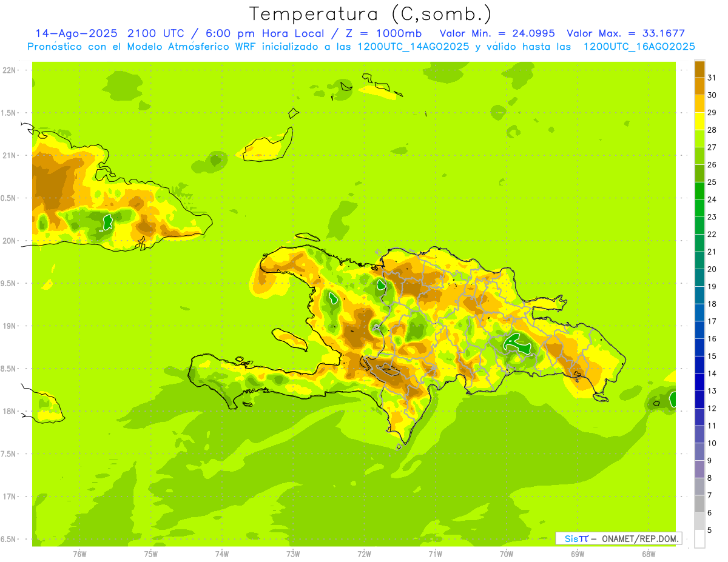Click the legend value "15"
This screenshot has height=562, width=728.
point(712,356)
